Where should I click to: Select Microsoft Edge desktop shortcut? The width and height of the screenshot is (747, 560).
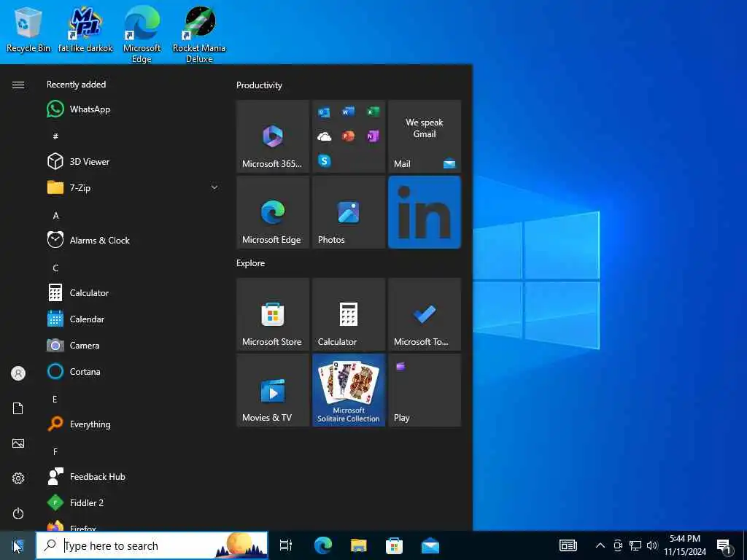click(x=142, y=34)
